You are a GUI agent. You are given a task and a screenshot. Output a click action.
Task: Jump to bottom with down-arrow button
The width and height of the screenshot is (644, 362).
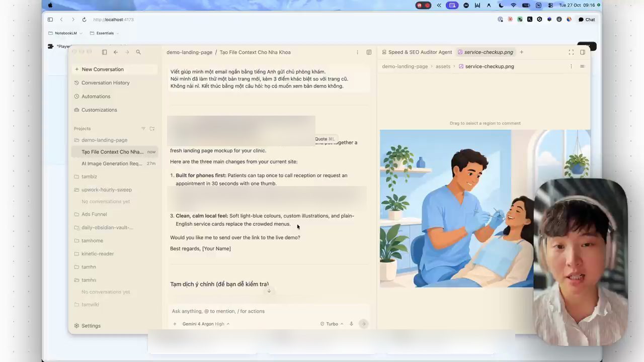coord(269,291)
